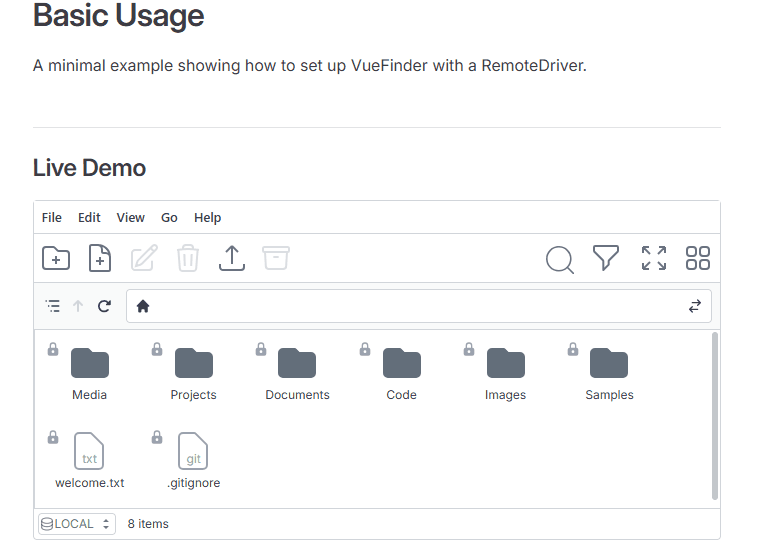Click the file list vertical scrollbar
This screenshot has width=758, height=552.
(x=715, y=416)
